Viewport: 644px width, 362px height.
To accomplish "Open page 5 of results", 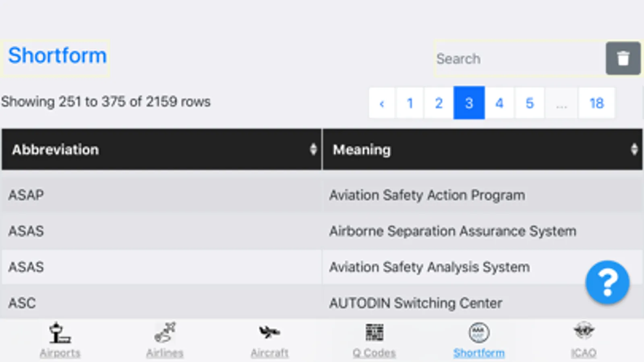I will [530, 103].
